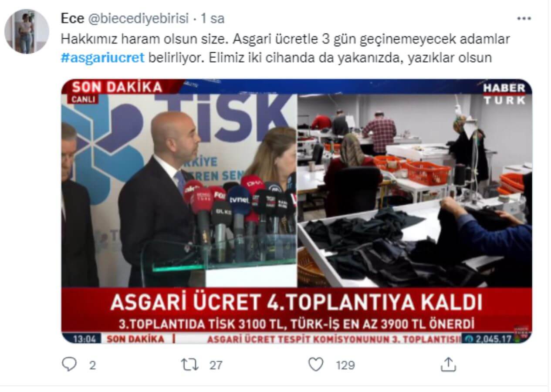This screenshot has width=551, height=392.
Task: Click the retweet count 27
Action: [216, 365]
